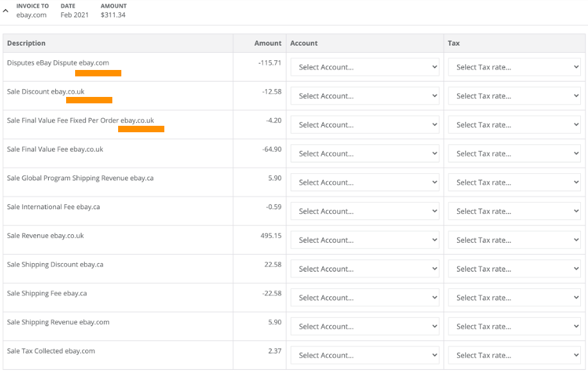Click 'Sale Shipping Revenue ebay.com' description

58,322
